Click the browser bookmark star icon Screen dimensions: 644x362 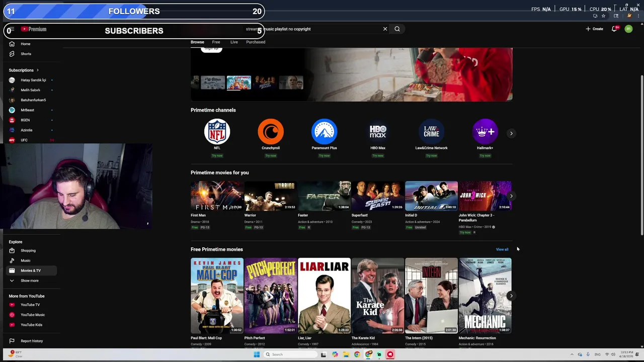tap(603, 16)
